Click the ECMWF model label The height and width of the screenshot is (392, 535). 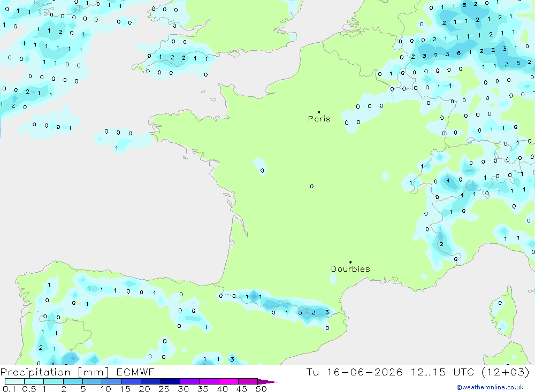135,372
